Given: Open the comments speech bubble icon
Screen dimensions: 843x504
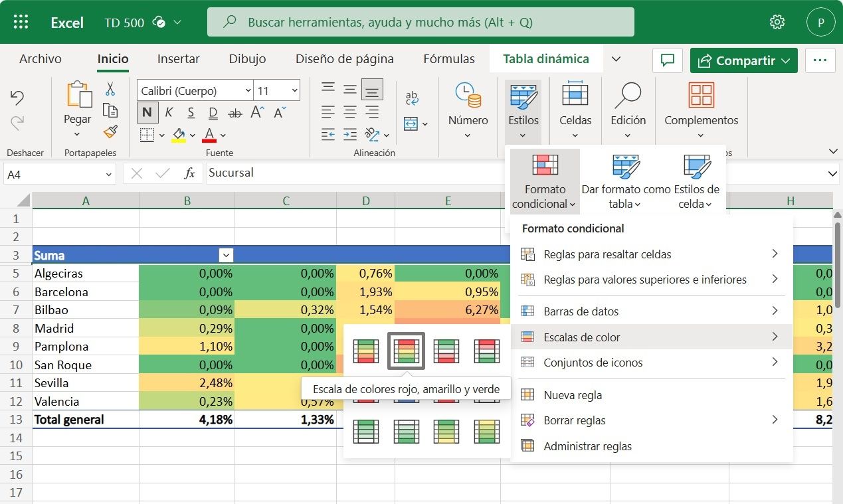Looking at the screenshot, I should tap(668, 60).
